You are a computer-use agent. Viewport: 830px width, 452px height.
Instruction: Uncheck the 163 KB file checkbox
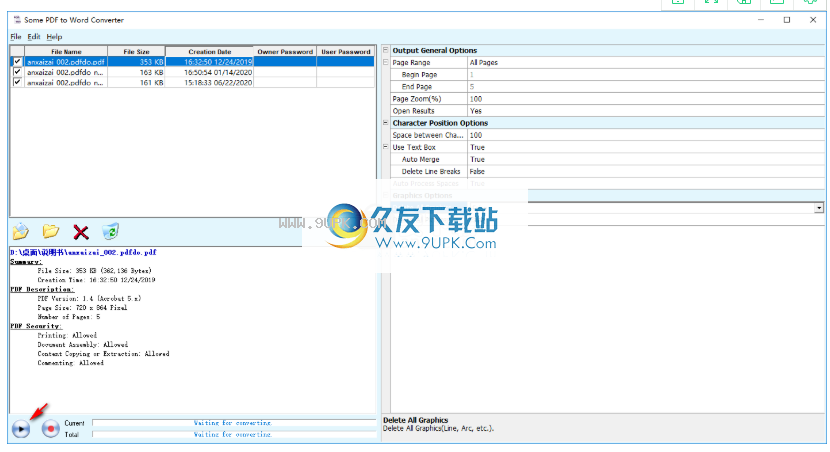coord(17,72)
